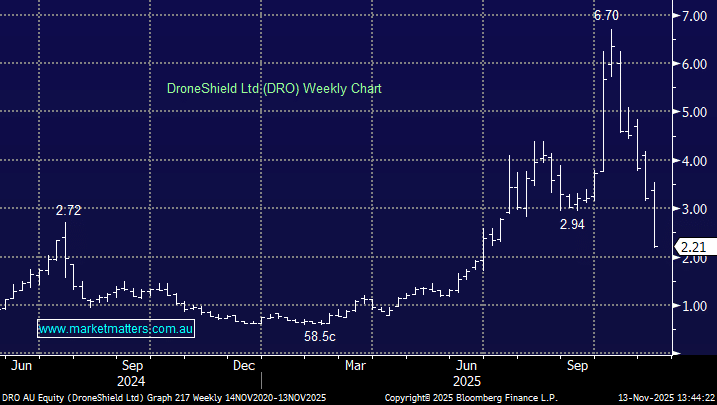The width and height of the screenshot is (717, 405).
Task: Click the 1.00 price axis label
Action: (695, 306)
